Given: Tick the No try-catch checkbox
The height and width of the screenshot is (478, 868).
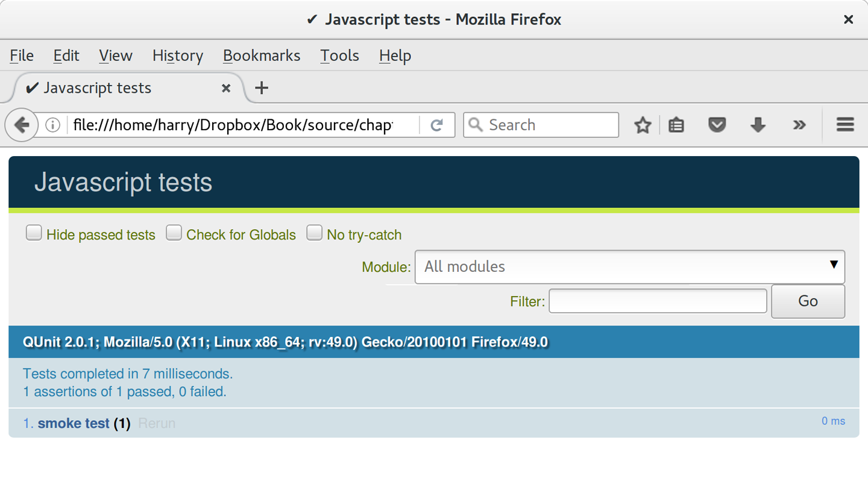Looking at the screenshot, I should coord(314,233).
